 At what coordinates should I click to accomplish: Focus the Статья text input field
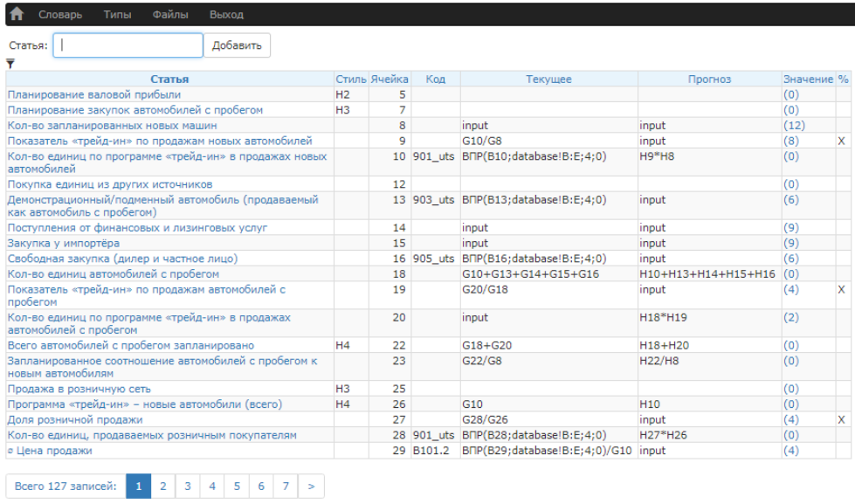click(x=128, y=45)
